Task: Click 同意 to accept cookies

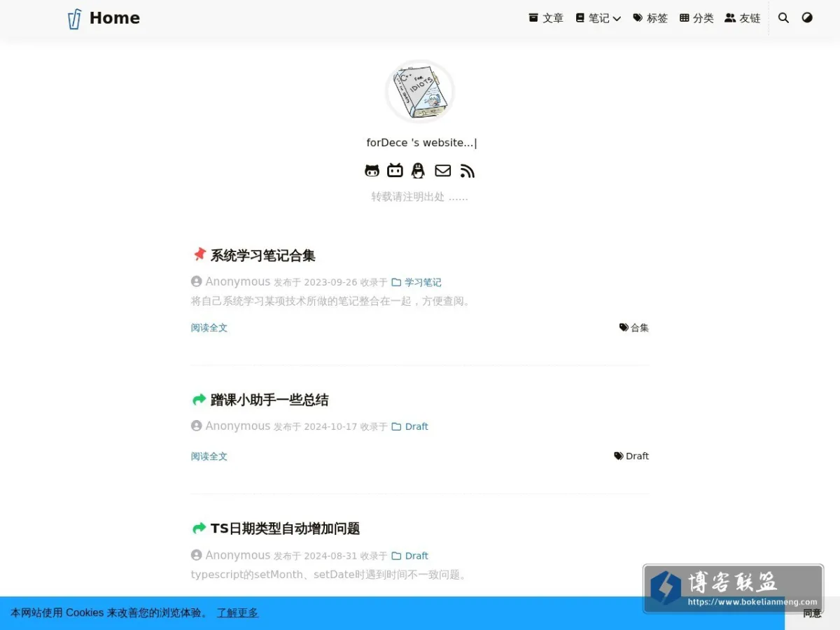Action: (812, 613)
